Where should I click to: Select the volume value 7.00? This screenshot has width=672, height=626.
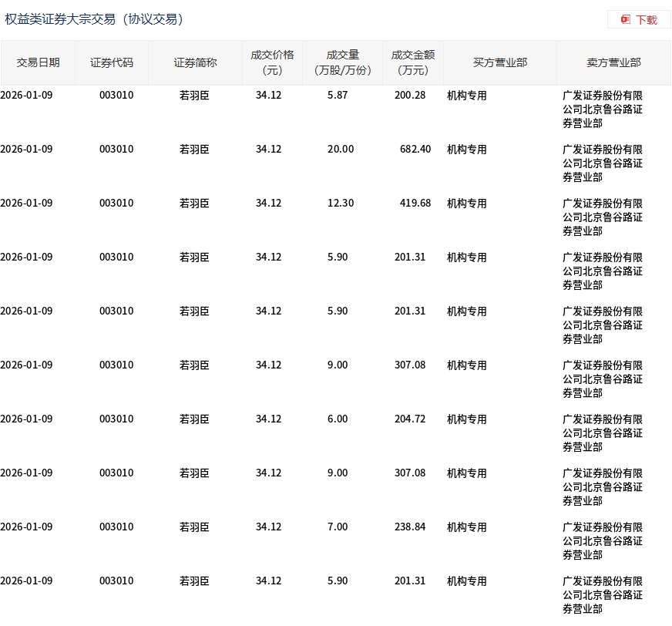338,527
